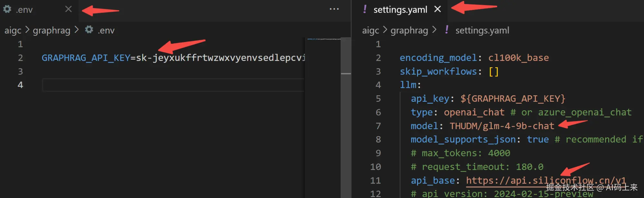Click the .env breadcrumb gear icon
The height and width of the screenshot is (198, 644).
(89, 30)
